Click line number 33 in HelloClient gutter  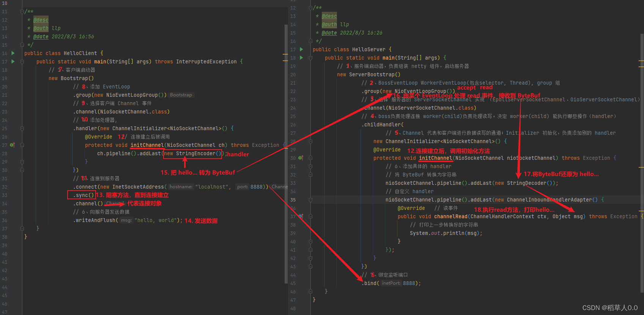5,195
